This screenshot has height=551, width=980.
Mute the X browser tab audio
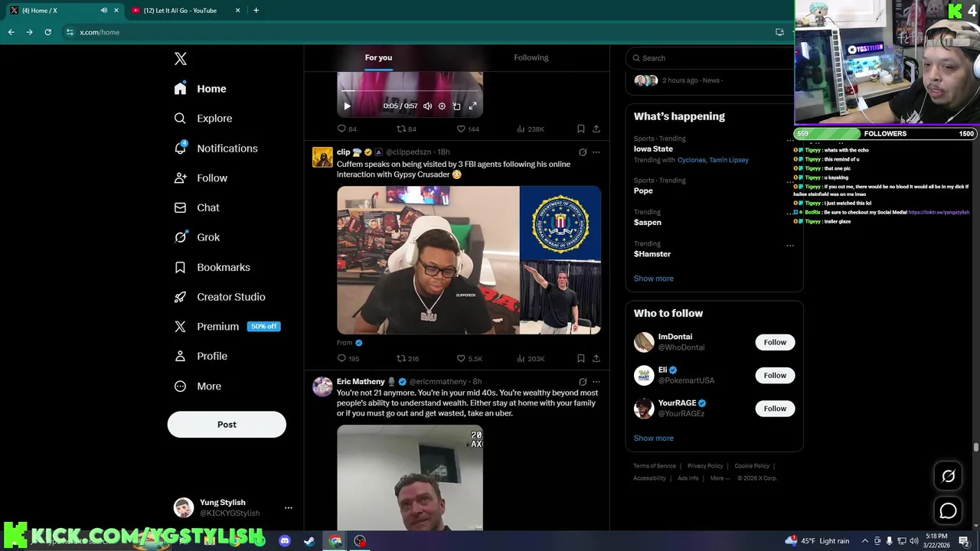click(104, 11)
